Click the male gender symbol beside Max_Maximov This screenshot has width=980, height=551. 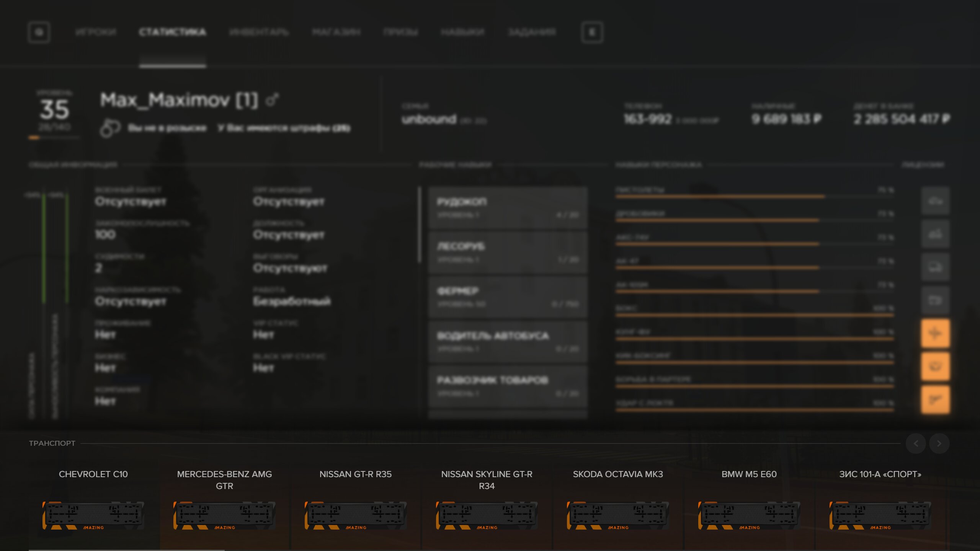coord(273,100)
